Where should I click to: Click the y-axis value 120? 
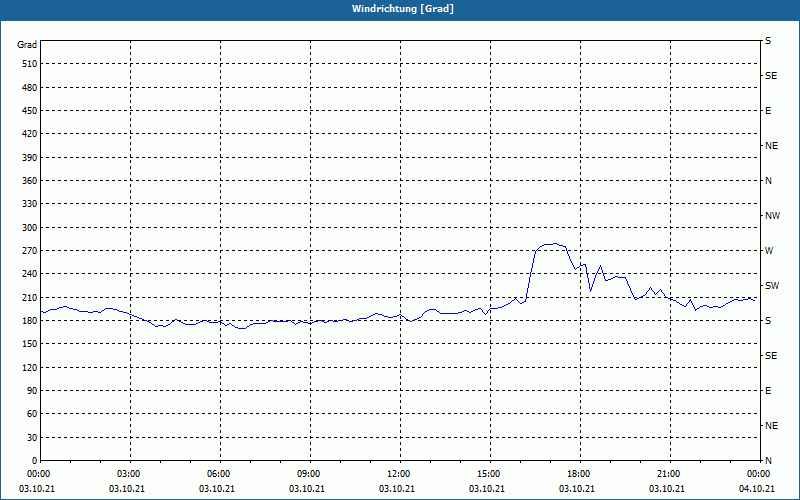click(x=30, y=367)
